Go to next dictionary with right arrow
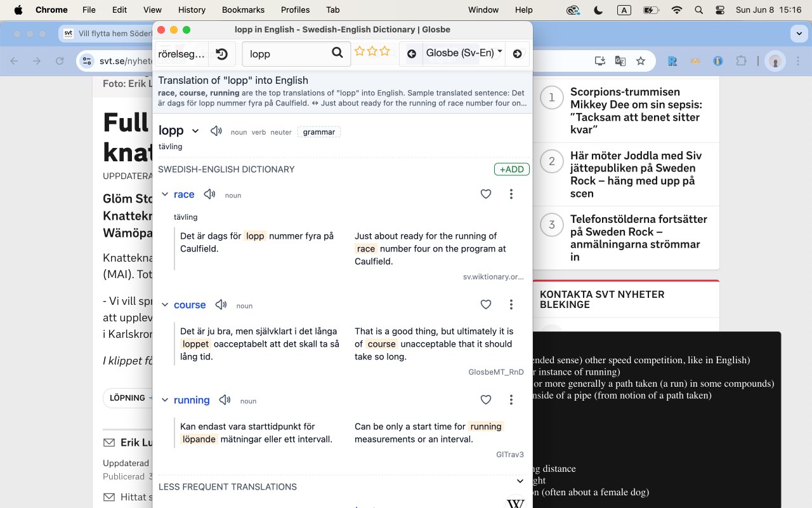Screen dimensions: 812x508 coord(517,54)
